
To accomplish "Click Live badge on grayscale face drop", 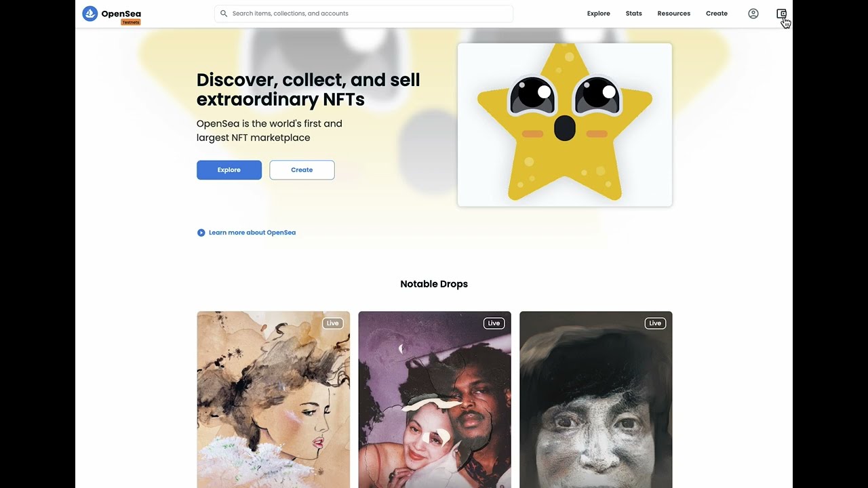I will [x=655, y=323].
